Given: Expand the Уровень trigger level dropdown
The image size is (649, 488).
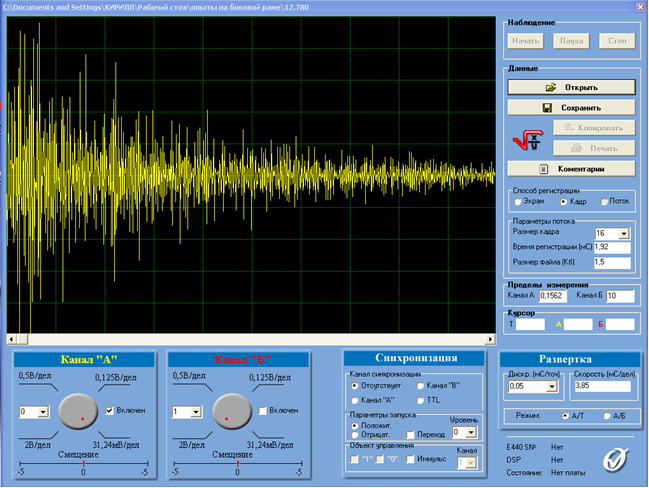Looking at the screenshot, I should (x=471, y=433).
